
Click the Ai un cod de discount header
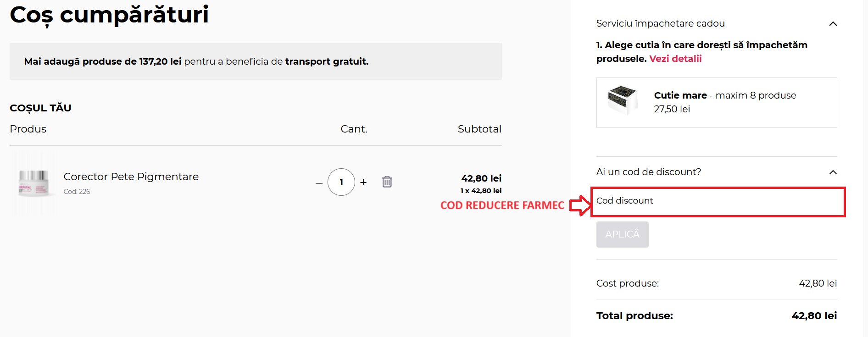[648, 172]
